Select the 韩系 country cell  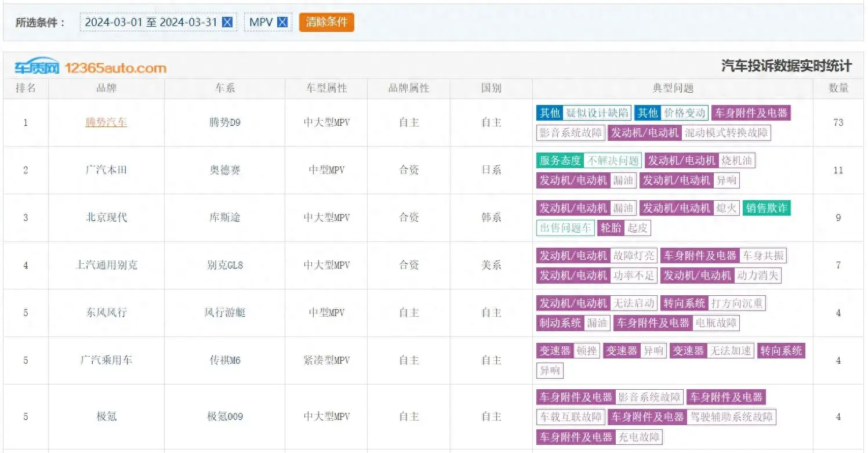491,218
